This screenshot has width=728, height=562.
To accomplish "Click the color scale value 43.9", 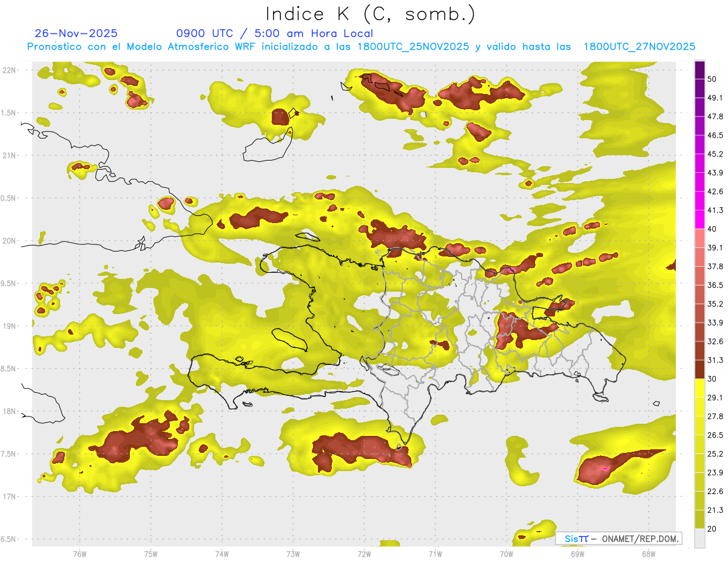I will 715,173.
